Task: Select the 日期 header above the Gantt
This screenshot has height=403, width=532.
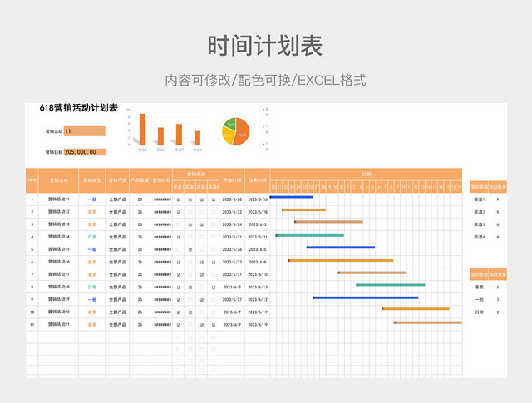Action: pos(367,174)
